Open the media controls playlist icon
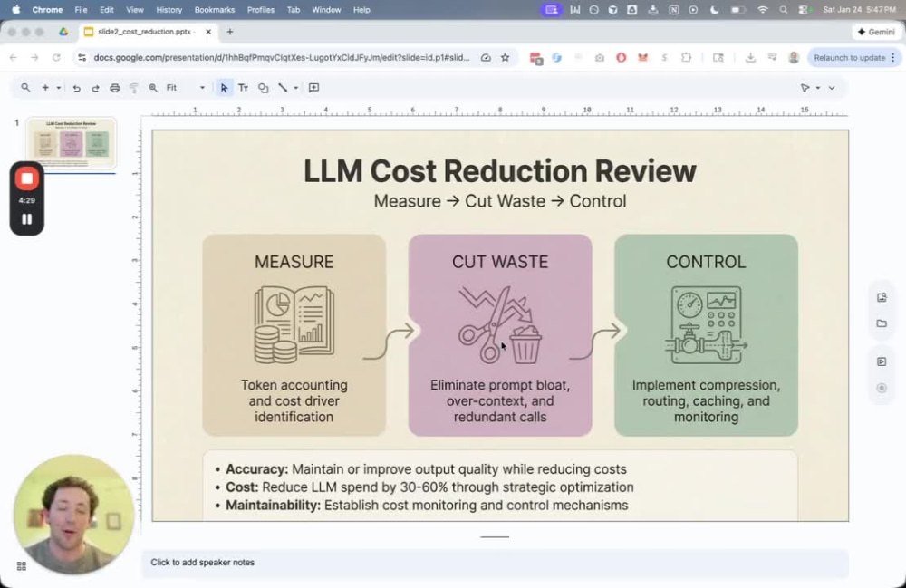 pyautogui.click(x=773, y=58)
